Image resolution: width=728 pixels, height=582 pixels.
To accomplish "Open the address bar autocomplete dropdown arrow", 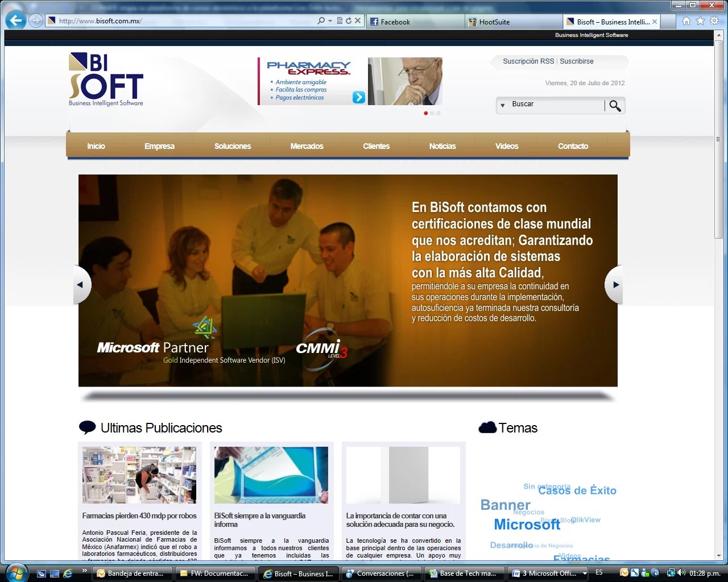I will 330,21.
